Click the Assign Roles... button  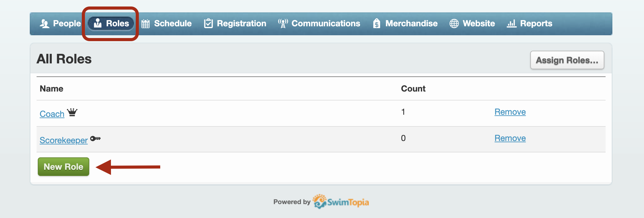coord(567,60)
